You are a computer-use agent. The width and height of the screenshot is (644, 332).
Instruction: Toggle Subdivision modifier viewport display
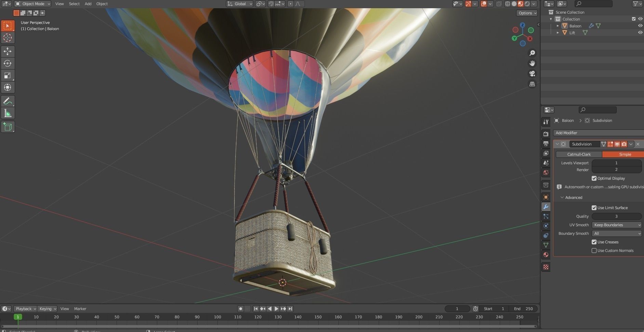tap(617, 144)
